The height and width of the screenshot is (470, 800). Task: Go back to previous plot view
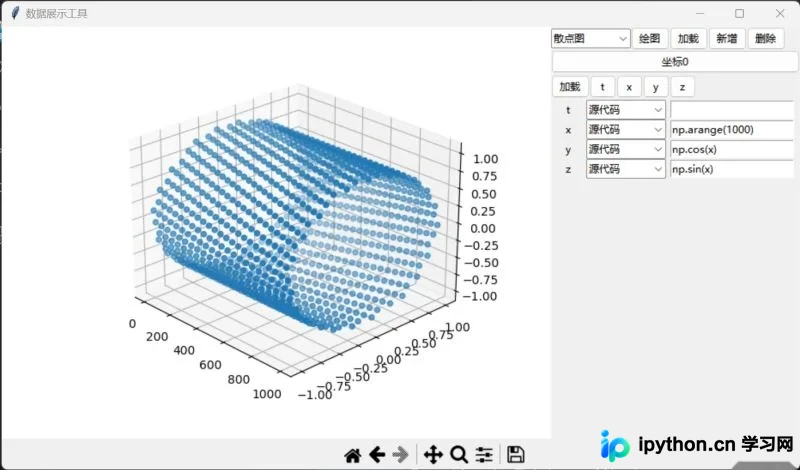[377, 454]
